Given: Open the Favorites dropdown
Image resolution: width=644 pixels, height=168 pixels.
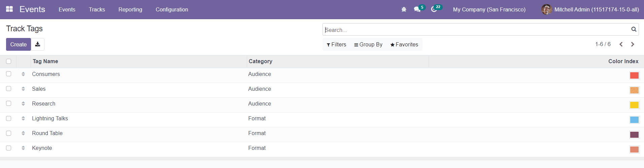Looking at the screenshot, I should [404, 44].
